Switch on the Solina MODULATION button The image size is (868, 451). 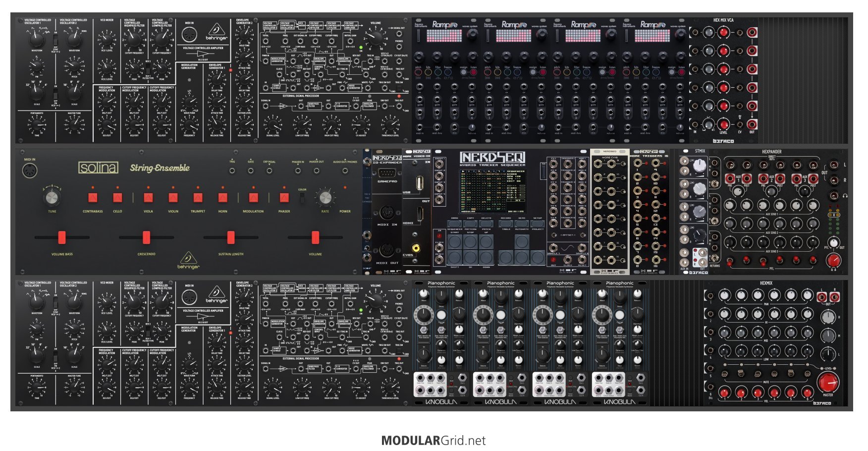253,198
